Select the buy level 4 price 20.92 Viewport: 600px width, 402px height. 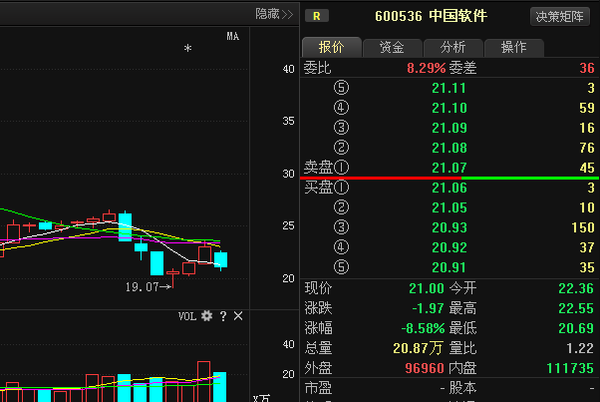tap(449, 247)
